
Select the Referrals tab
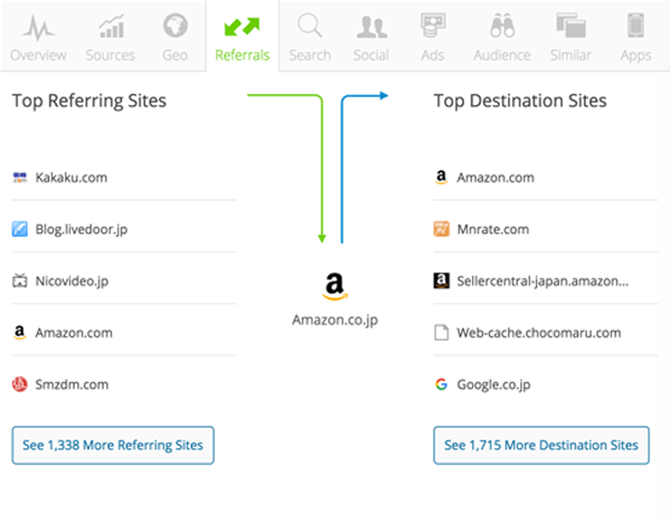click(242, 36)
